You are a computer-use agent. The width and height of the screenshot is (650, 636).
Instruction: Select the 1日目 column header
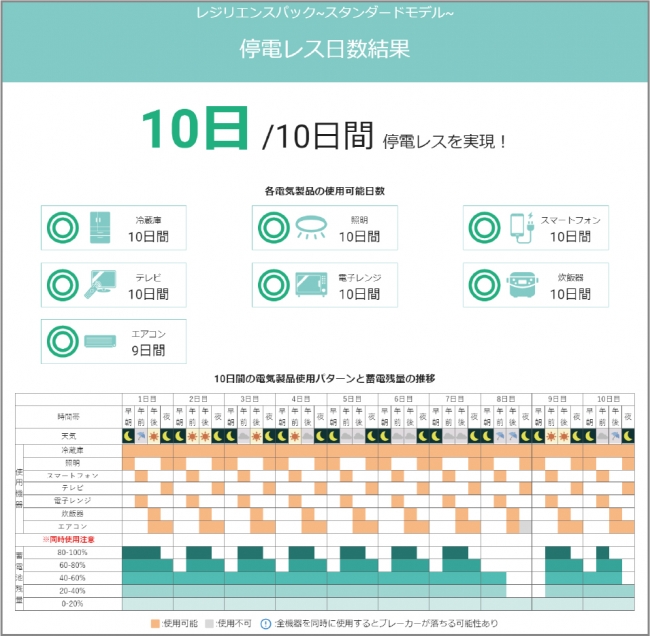[x=147, y=398]
